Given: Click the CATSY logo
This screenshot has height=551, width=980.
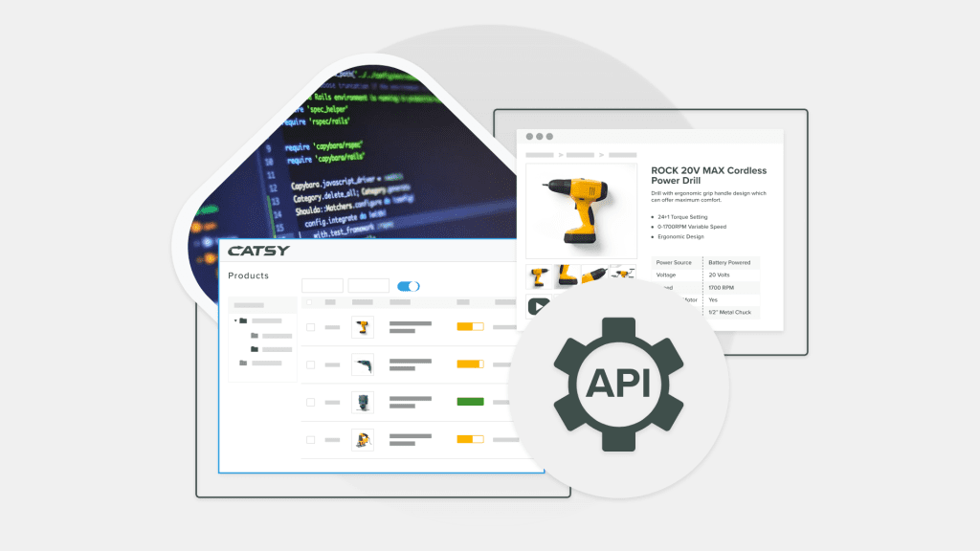Looking at the screenshot, I should click(x=257, y=251).
